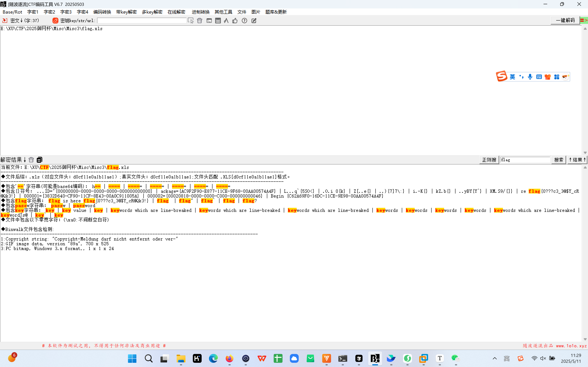The height and width of the screenshot is (367, 588).
Task: Open the 其他工具 menu
Action: tap(223, 12)
